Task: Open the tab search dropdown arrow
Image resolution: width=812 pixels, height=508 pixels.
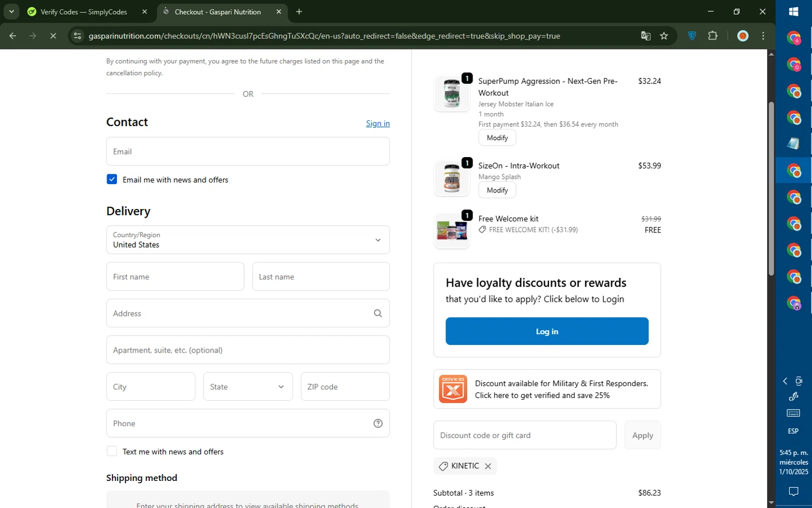Action: (11, 11)
